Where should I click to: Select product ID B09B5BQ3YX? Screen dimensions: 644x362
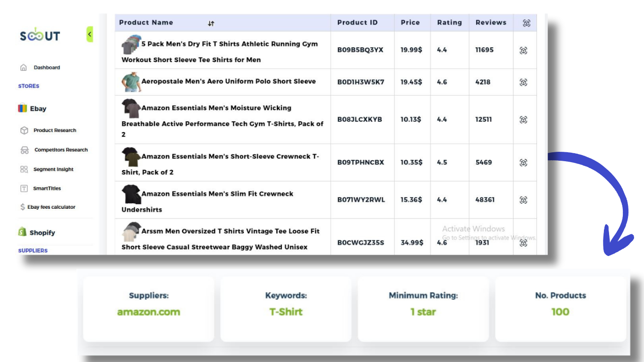tap(360, 49)
